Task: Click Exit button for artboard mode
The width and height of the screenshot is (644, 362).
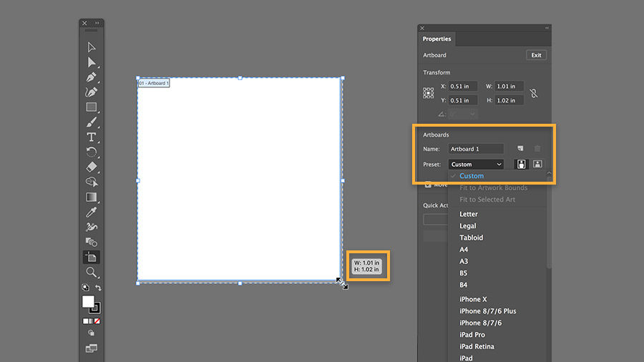Action: click(x=537, y=55)
